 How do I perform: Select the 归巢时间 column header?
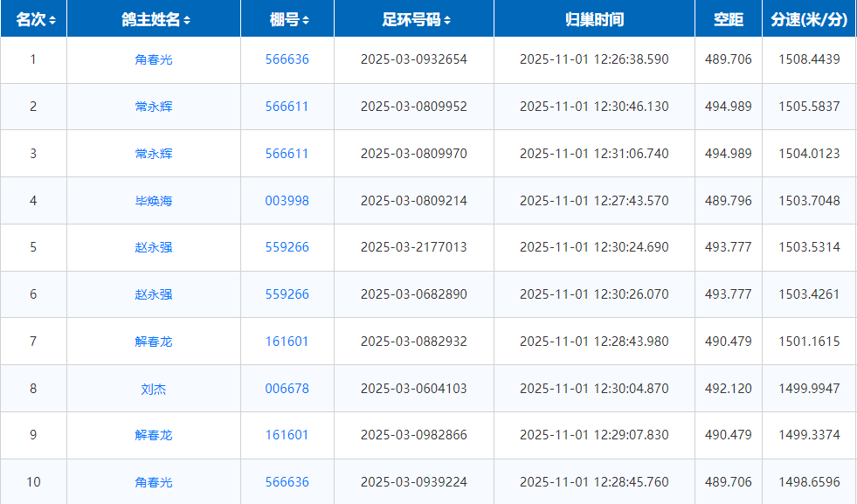(594, 19)
